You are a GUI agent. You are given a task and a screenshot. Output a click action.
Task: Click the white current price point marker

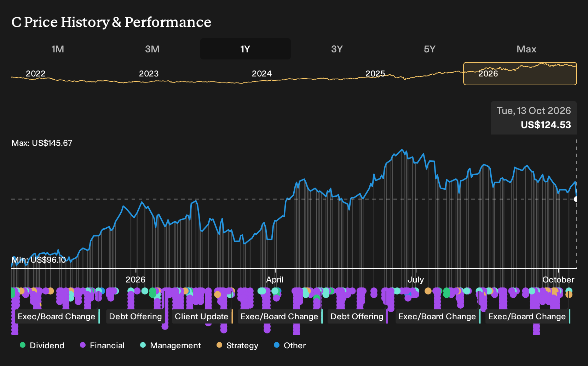click(x=576, y=199)
